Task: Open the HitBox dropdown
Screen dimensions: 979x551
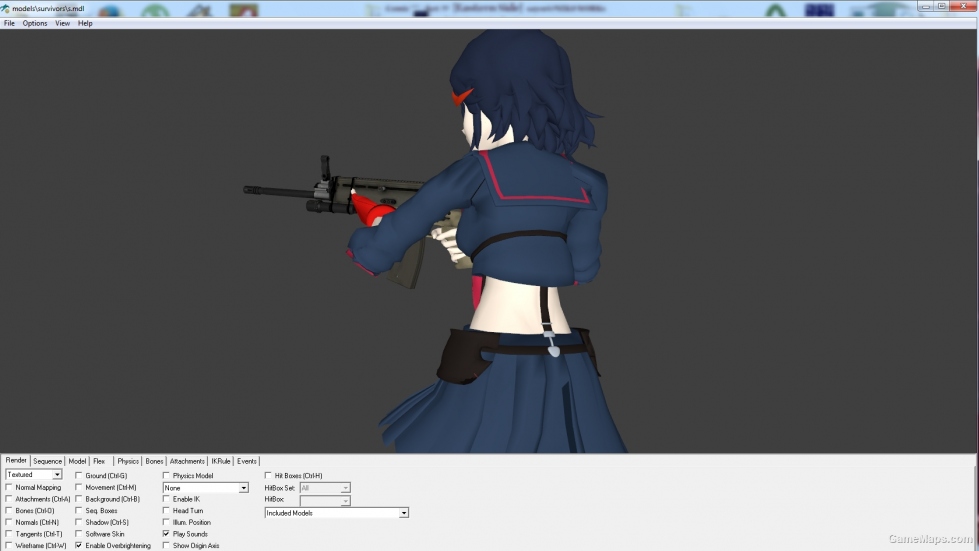Action: click(325, 500)
